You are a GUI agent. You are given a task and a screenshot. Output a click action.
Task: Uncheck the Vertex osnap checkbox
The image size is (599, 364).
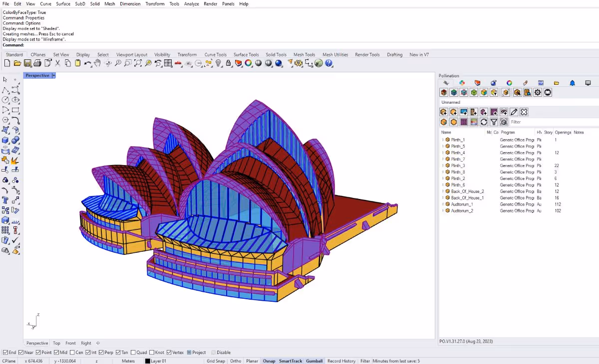(x=169, y=353)
